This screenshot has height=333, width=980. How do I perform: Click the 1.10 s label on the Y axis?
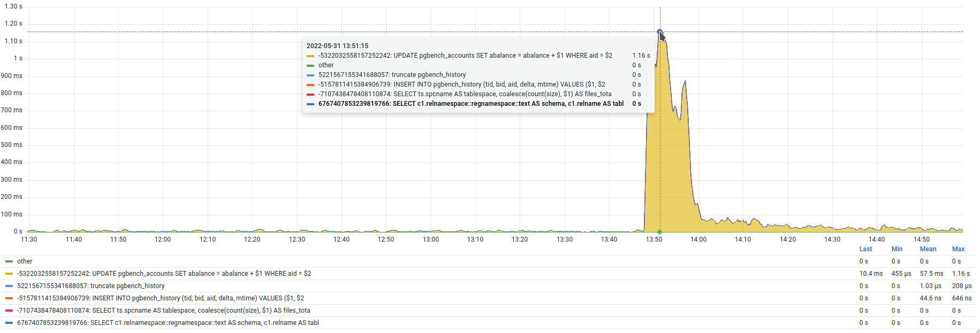tap(13, 41)
